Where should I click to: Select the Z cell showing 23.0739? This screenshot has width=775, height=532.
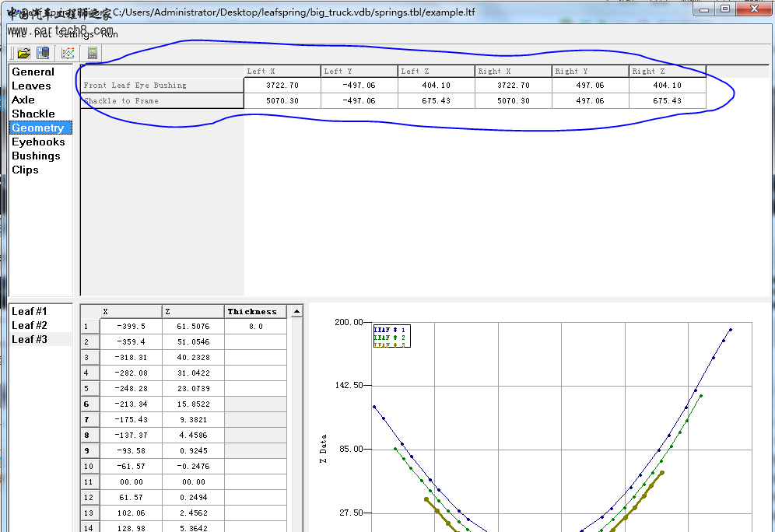(193, 388)
